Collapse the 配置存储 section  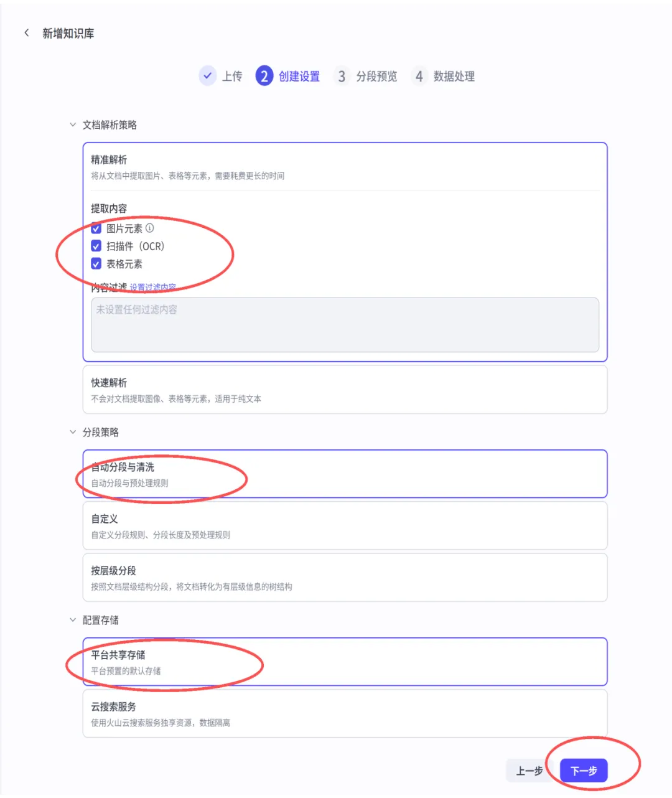(73, 620)
